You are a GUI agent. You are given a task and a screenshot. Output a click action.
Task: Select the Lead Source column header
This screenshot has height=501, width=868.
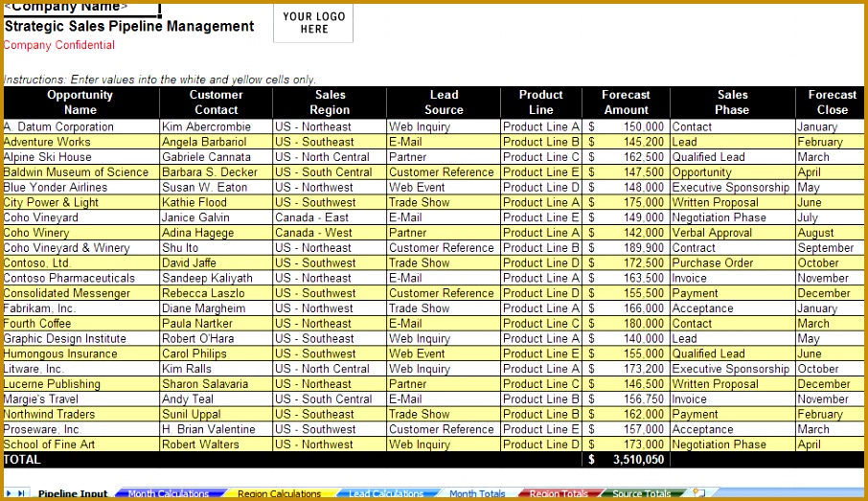pyautogui.click(x=444, y=102)
